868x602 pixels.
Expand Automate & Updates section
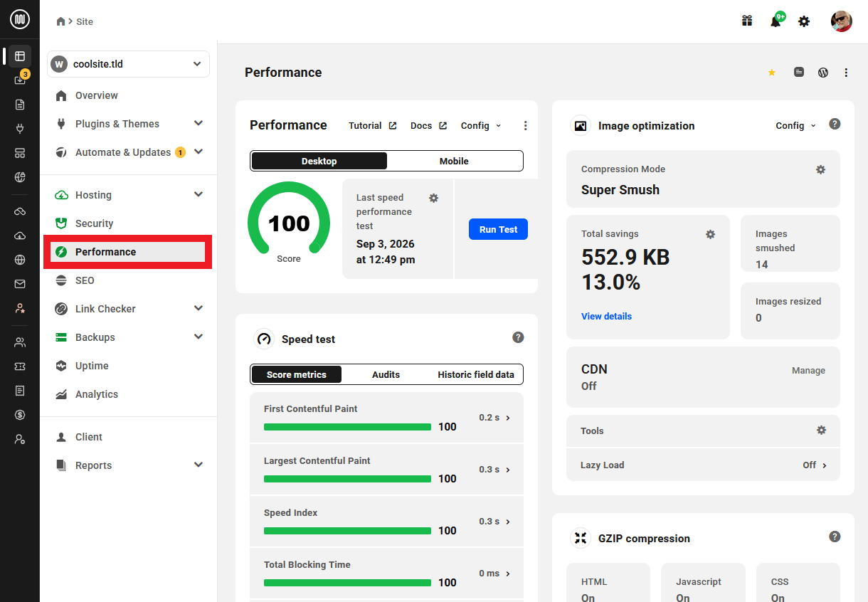click(x=198, y=152)
